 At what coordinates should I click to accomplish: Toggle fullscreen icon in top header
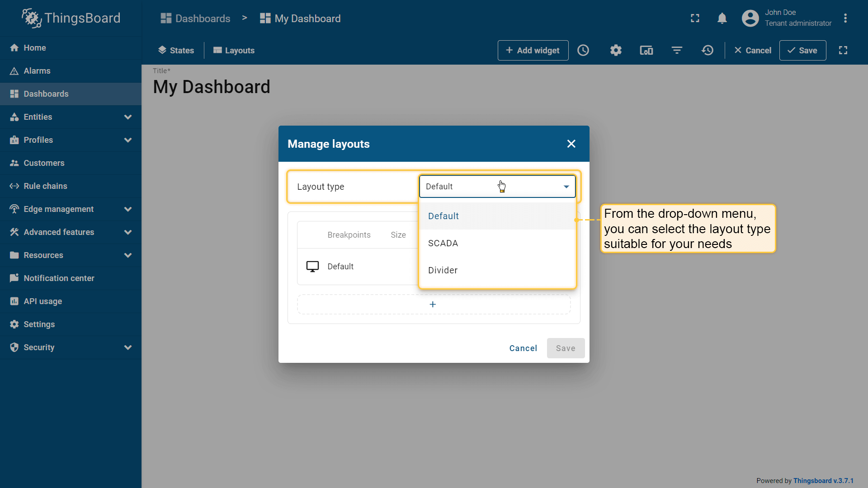tap(695, 19)
